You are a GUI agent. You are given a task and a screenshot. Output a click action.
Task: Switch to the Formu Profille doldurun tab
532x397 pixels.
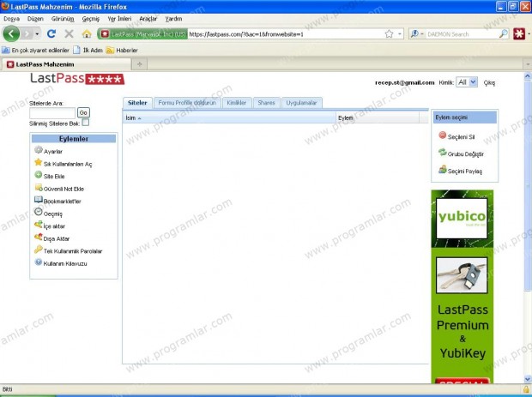tap(187, 103)
